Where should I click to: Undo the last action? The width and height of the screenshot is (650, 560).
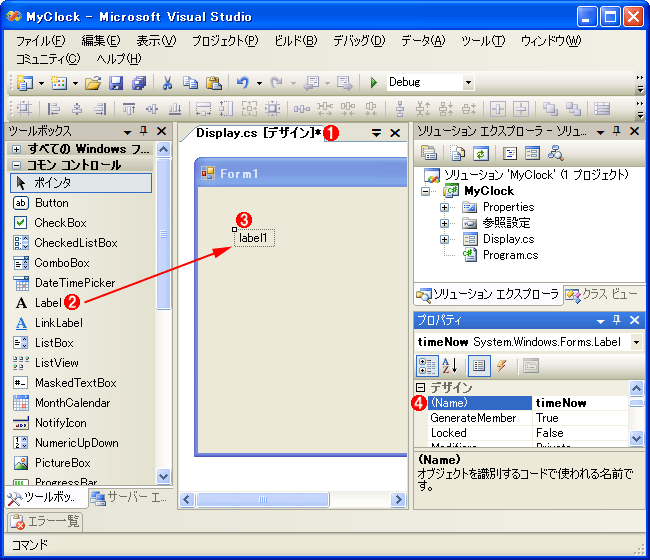coord(243,83)
